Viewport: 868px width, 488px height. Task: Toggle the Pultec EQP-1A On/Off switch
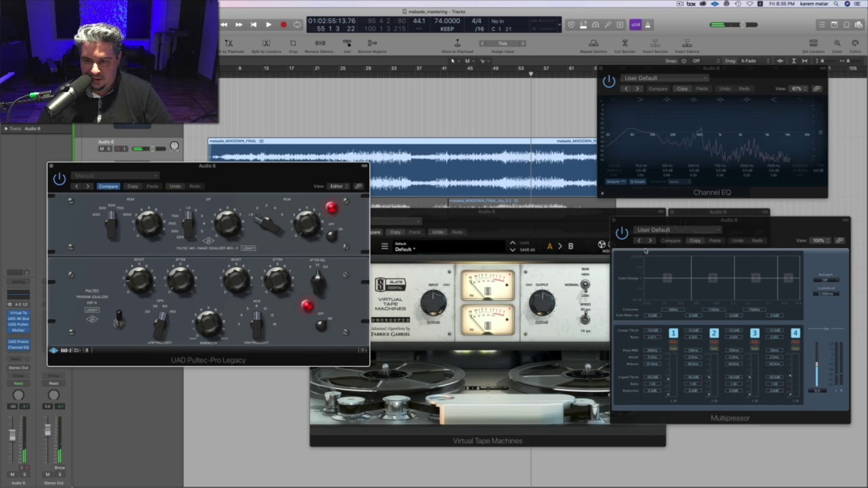coord(321,325)
